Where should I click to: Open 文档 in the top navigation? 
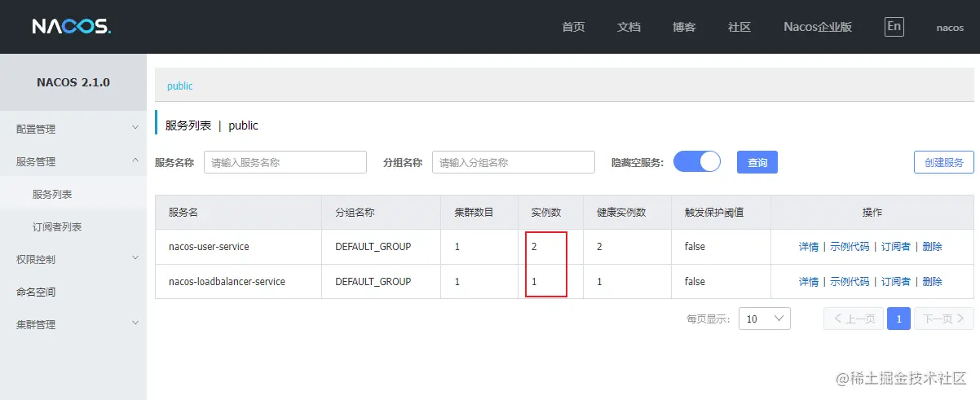629,27
